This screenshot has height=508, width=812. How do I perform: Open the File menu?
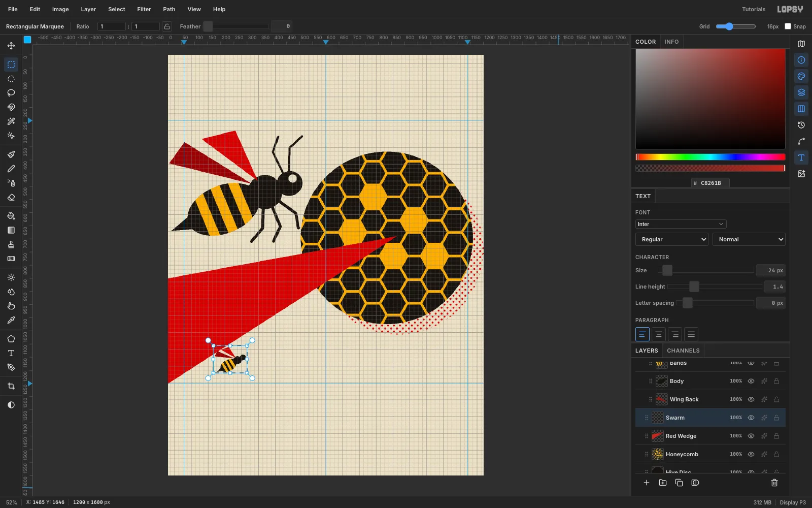[x=13, y=9]
